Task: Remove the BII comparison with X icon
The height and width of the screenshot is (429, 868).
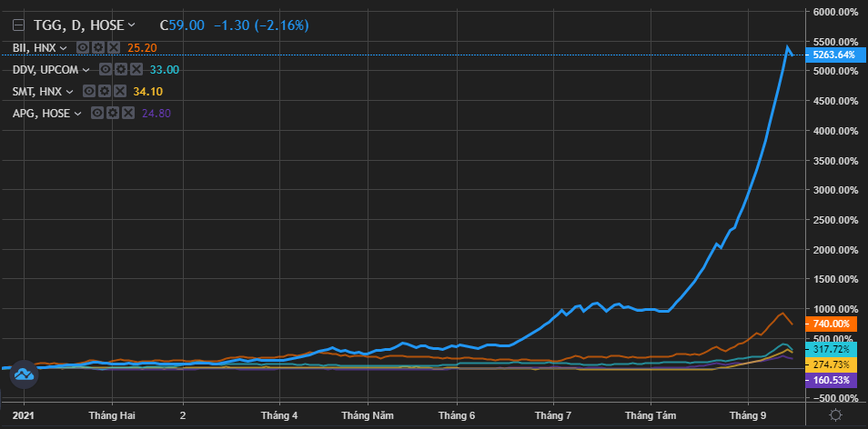Action: (x=114, y=47)
